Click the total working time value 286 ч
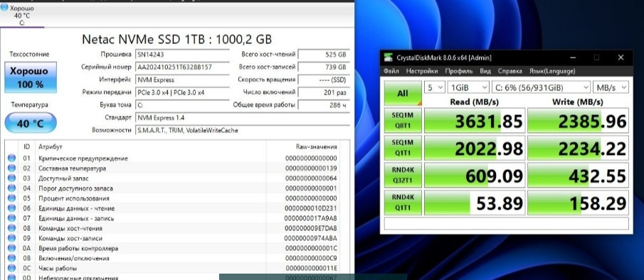Image resolution: width=644 pixels, height=280 pixels. click(x=324, y=105)
